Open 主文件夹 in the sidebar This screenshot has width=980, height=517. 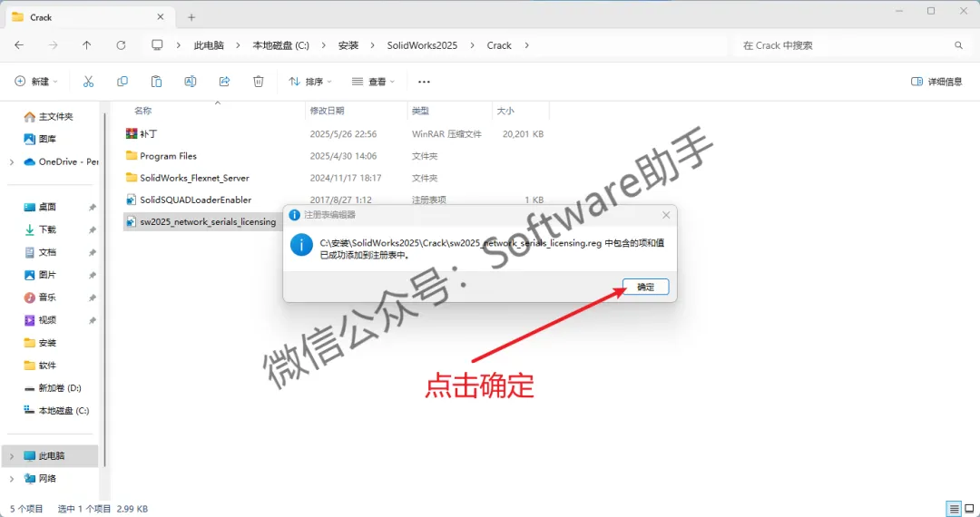tap(50, 117)
